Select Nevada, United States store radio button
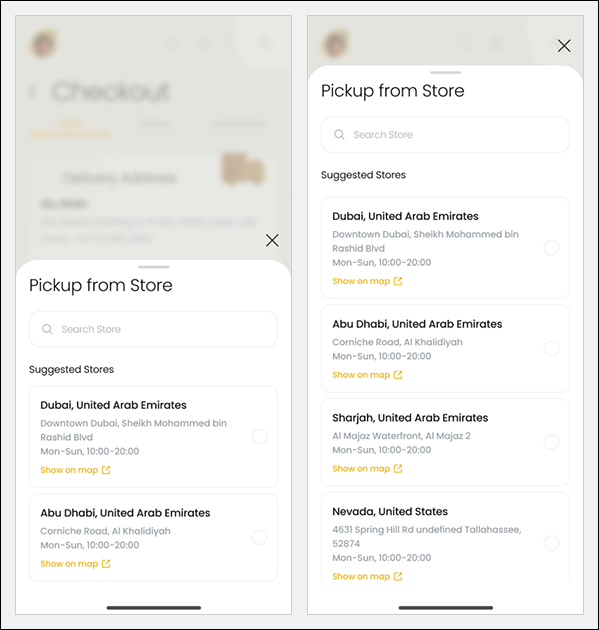 point(551,543)
